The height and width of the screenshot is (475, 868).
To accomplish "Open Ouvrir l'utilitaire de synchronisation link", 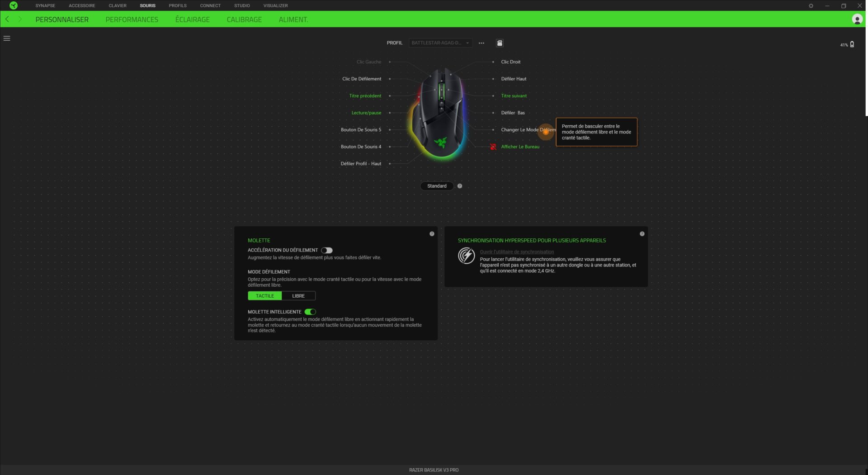I will (x=517, y=252).
